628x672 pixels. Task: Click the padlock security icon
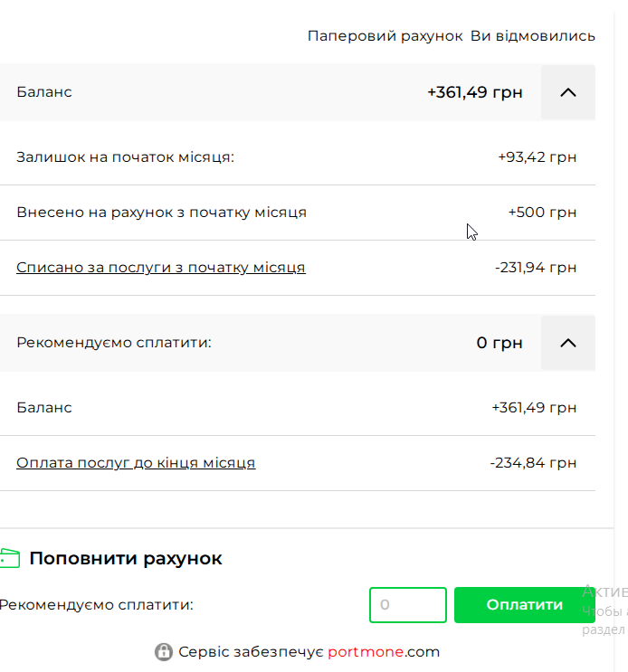[163, 652]
